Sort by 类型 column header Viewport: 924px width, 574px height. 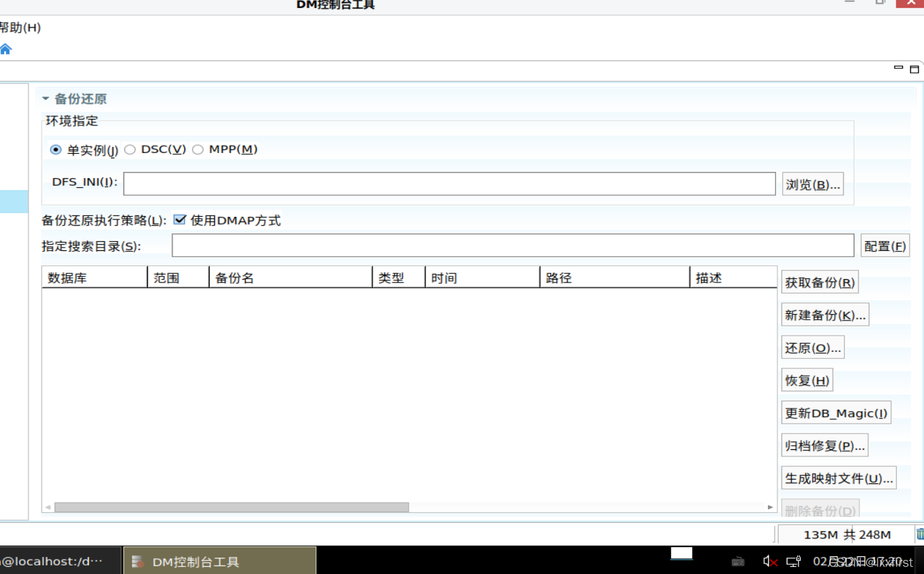(399, 277)
